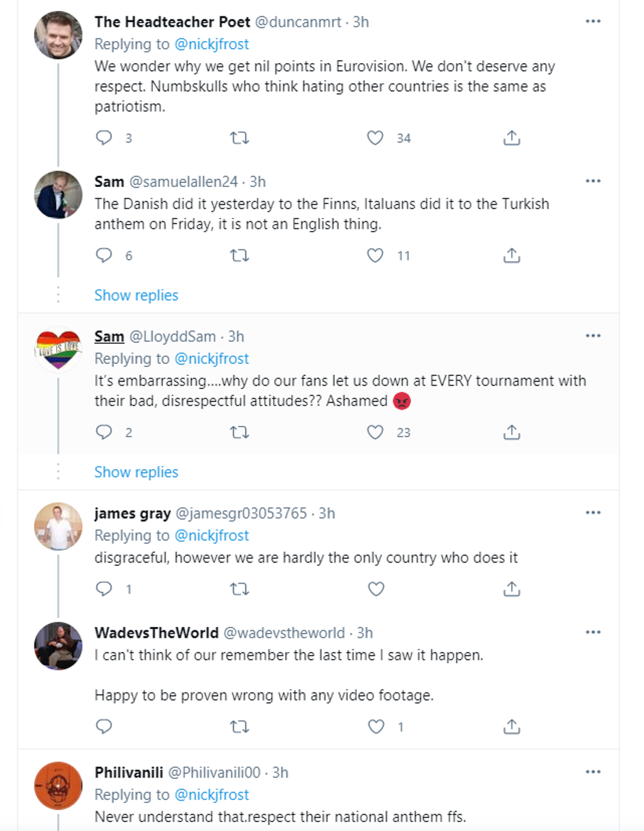Viewport: 644px width, 831px height.
Task: Open more options menu for LloyddSam's tweet
Action: 593,336
